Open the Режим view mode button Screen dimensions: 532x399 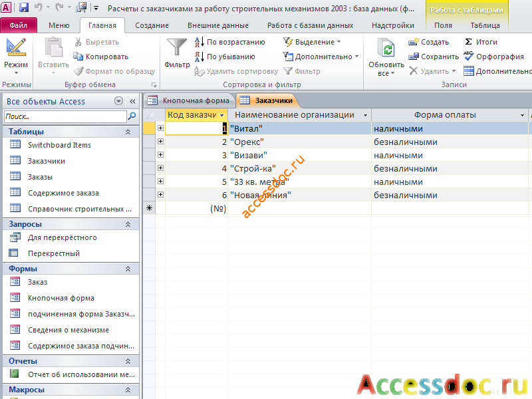point(16,57)
